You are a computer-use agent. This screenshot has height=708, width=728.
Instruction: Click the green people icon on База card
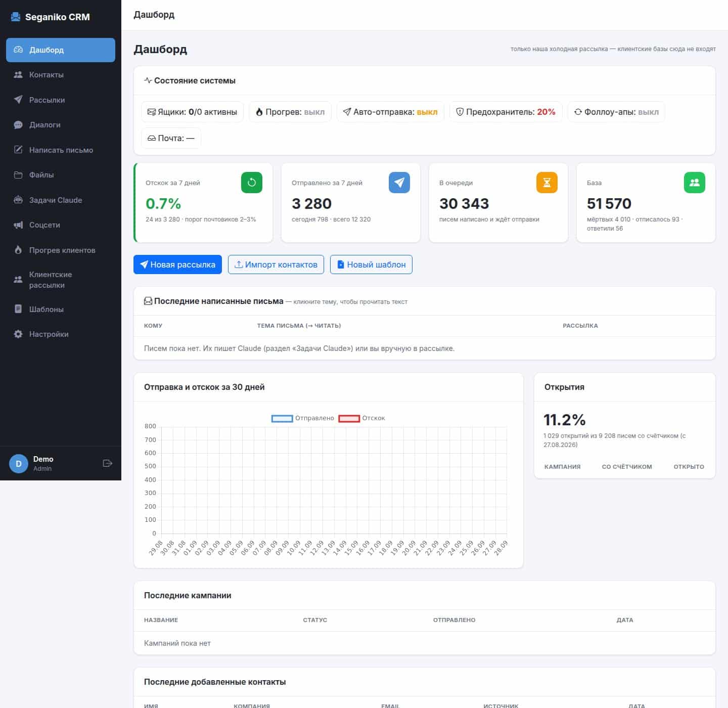[x=695, y=183]
